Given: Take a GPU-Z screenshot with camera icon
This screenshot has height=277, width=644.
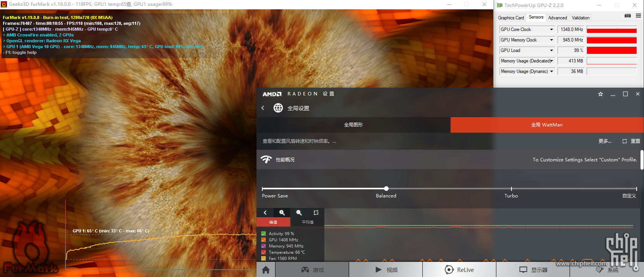Looking at the screenshot, I should point(628,16).
